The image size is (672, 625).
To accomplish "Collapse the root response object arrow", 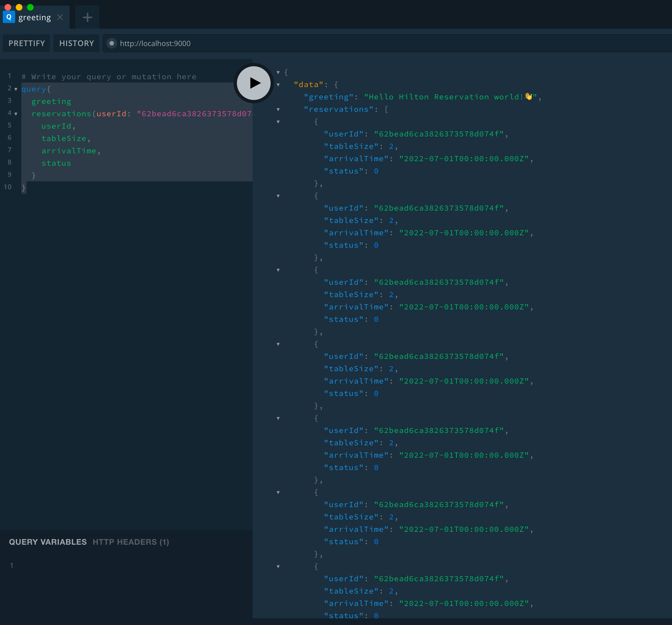I will point(278,72).
